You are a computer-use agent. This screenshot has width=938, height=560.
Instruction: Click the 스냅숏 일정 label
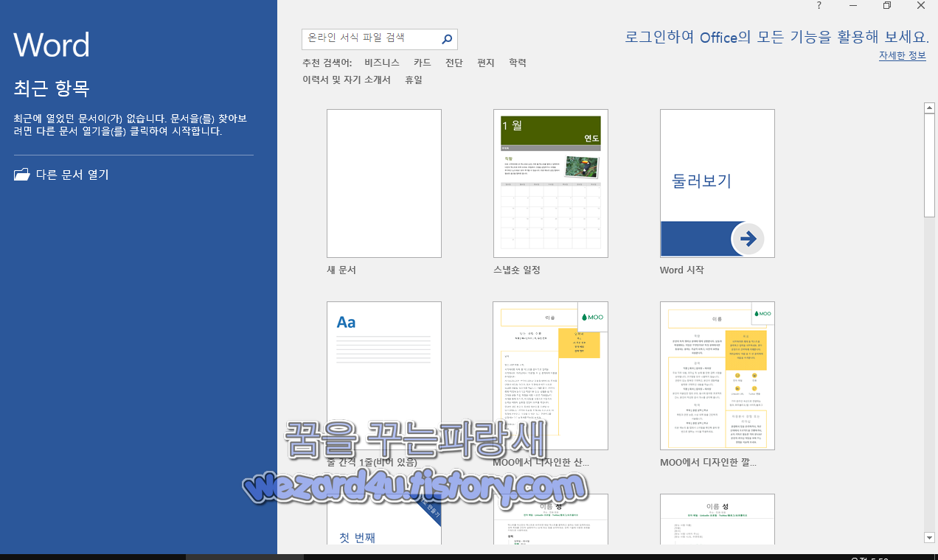click(x=517, y=270)
